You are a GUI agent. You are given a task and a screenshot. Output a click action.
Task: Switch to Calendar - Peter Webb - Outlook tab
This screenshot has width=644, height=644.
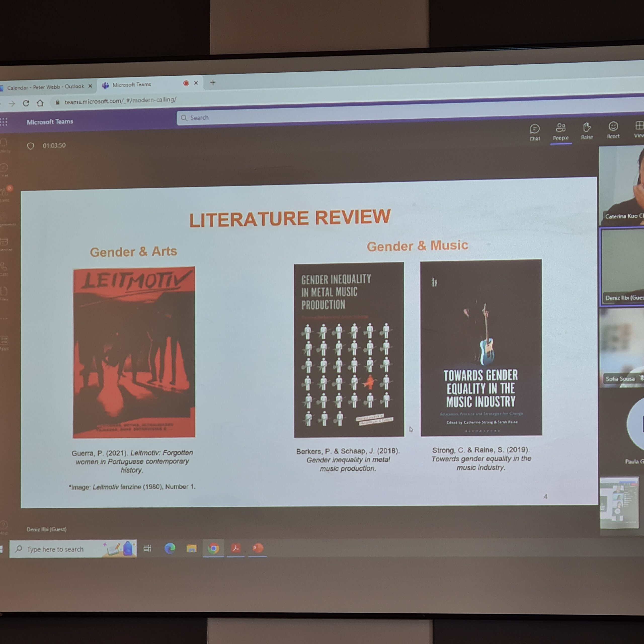coord(46,87)
